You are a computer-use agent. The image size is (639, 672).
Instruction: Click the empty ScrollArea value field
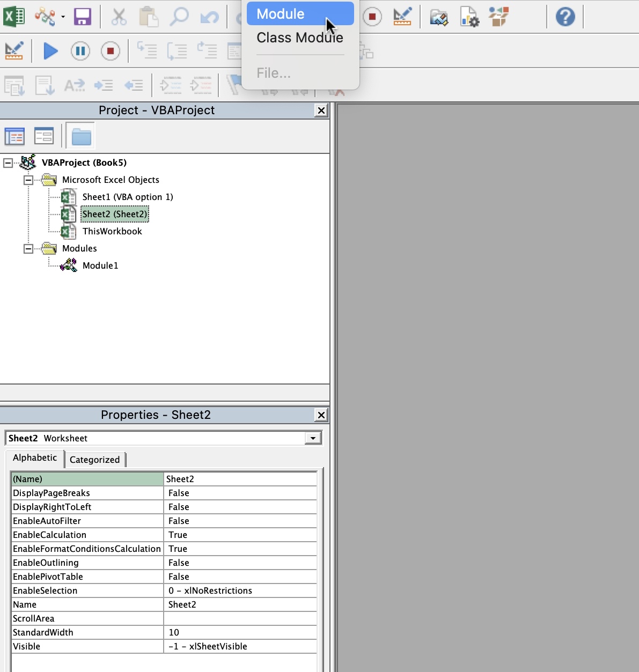click(240, 618)
